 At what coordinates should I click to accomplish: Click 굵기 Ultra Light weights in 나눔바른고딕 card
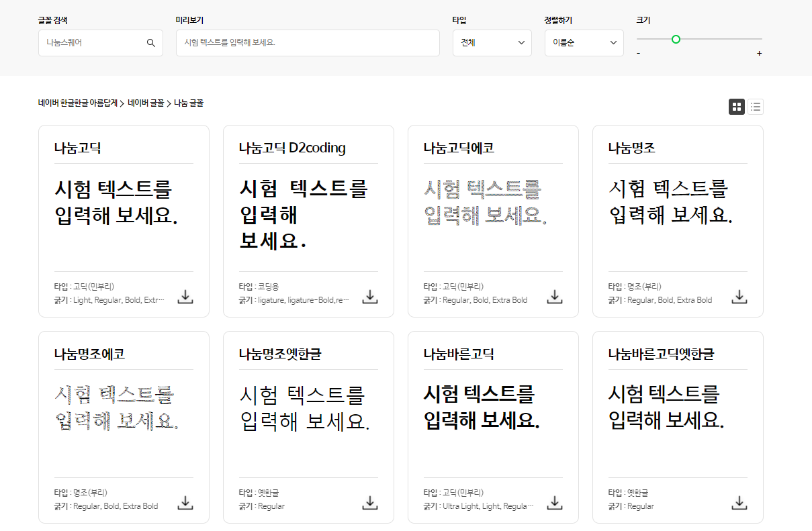click(479, 506)
